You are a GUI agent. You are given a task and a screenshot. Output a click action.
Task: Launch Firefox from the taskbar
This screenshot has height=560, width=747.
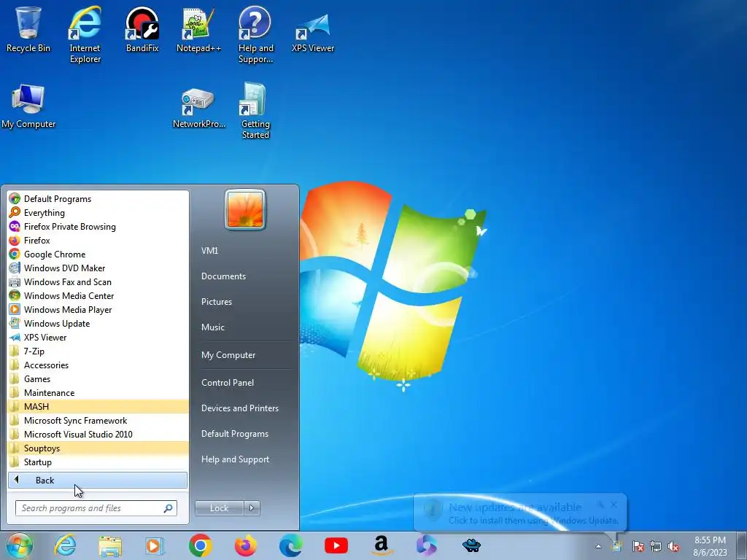pyautogui.click(x=245, y=545)
